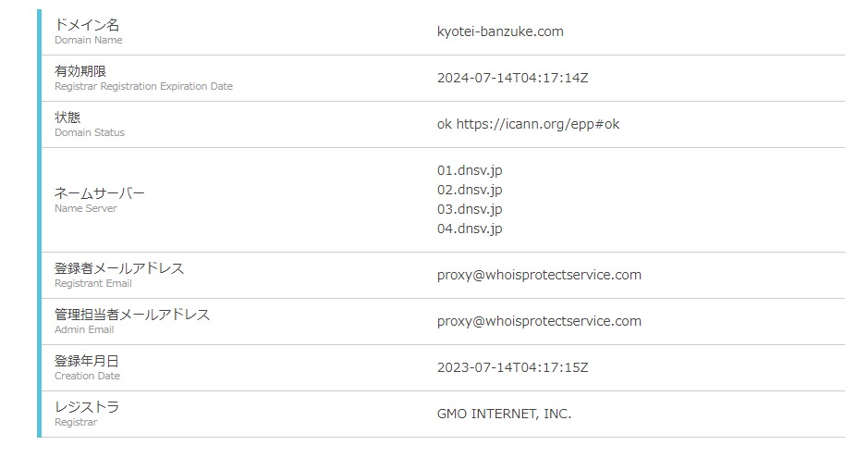This screenshot has height=458, width=868.
Task: Click the 状態 row label
Action: click(67, 118)
